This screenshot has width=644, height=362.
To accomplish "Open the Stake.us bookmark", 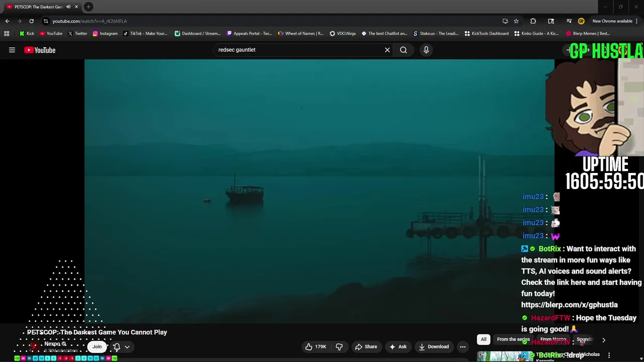I will pyautogui.click(x=436, y=34).
